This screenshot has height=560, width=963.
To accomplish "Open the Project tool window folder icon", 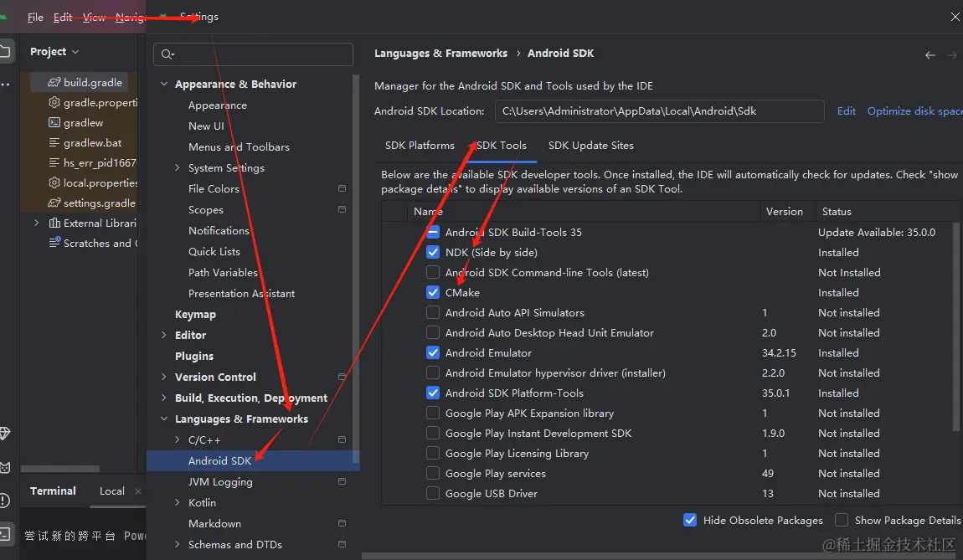I will click(x=6, y=51).
